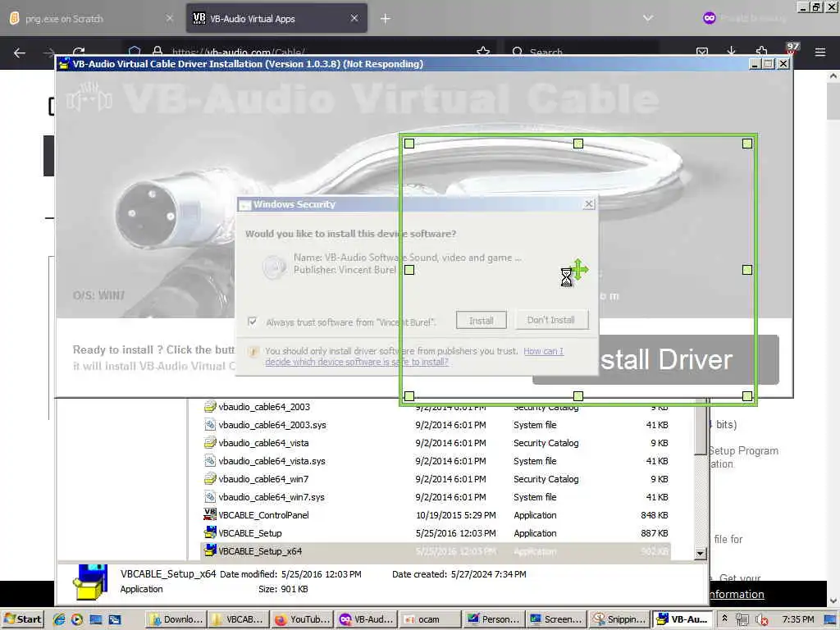Screen dimensions: 840x630
Task: Open the Firefox hamburger menu
Action: pyautogui.click(x=819, y=52)
